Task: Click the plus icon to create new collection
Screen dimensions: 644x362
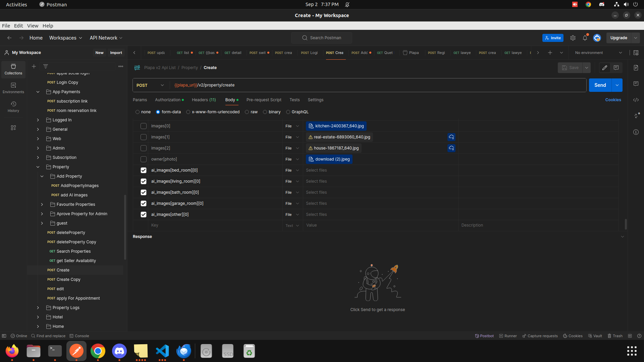Action: (x=34, y=66)
